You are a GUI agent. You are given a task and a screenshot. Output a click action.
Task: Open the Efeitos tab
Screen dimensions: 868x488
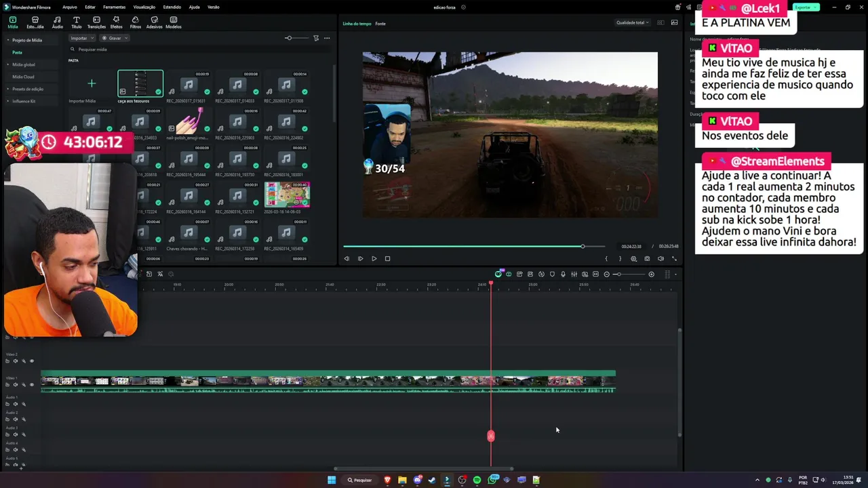(116, 22)
